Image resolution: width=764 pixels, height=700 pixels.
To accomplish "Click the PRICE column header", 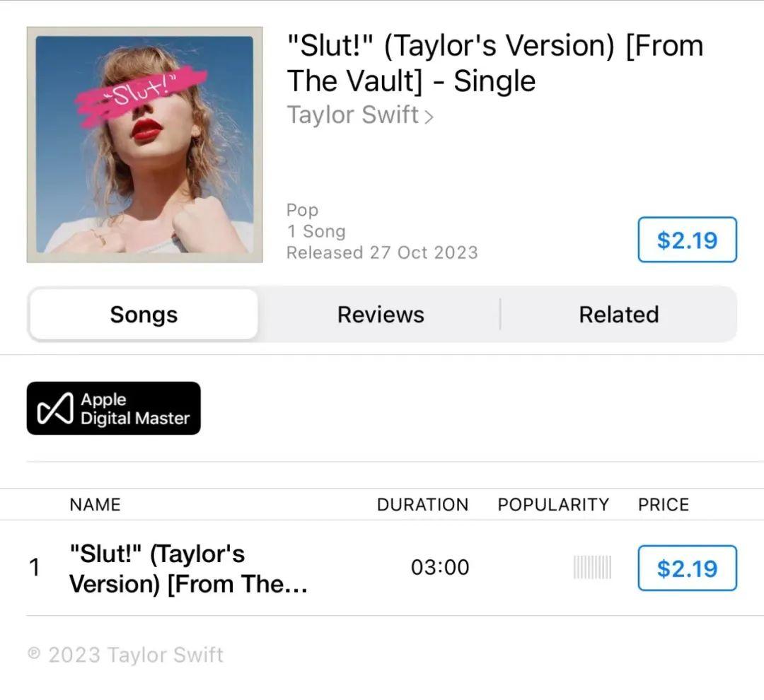I will tap(663, 504).
